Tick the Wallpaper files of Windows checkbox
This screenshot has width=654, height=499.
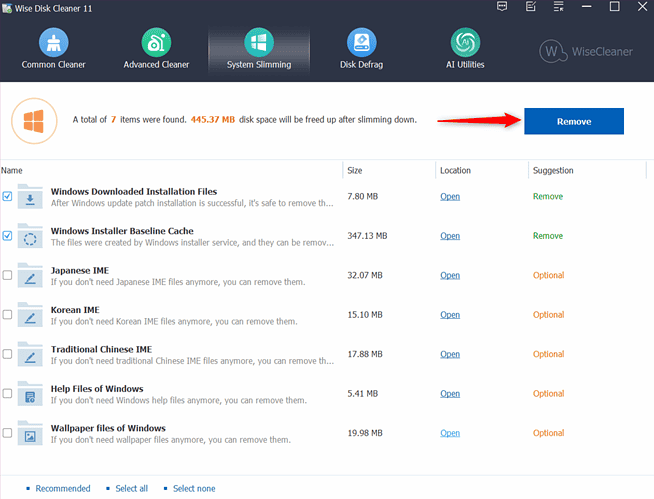click(8, 433)
